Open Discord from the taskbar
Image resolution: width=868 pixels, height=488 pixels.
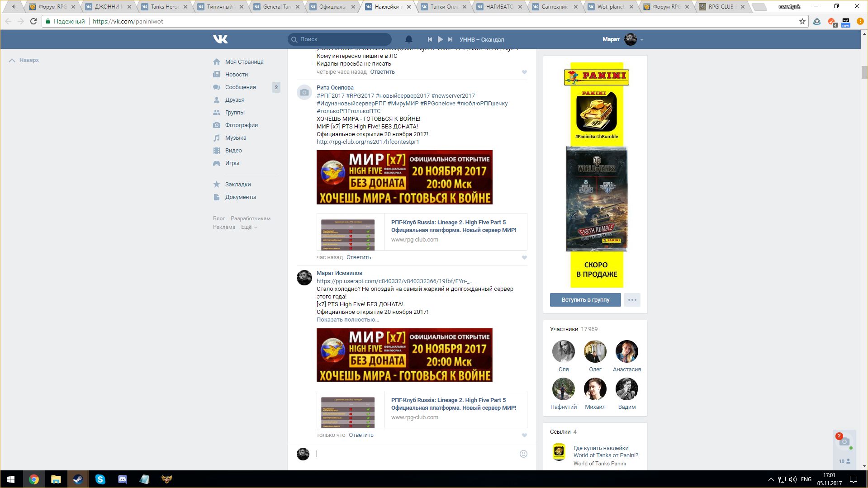click(x=122, y=479)
